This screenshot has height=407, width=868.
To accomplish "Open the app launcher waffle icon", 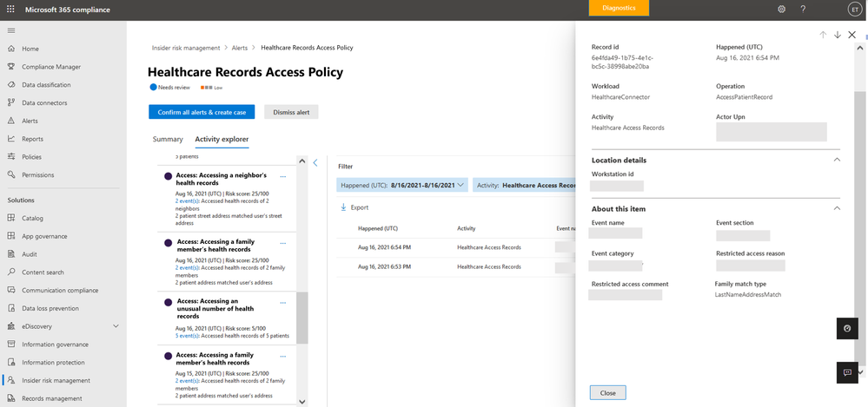I will [x=10, y=10].
